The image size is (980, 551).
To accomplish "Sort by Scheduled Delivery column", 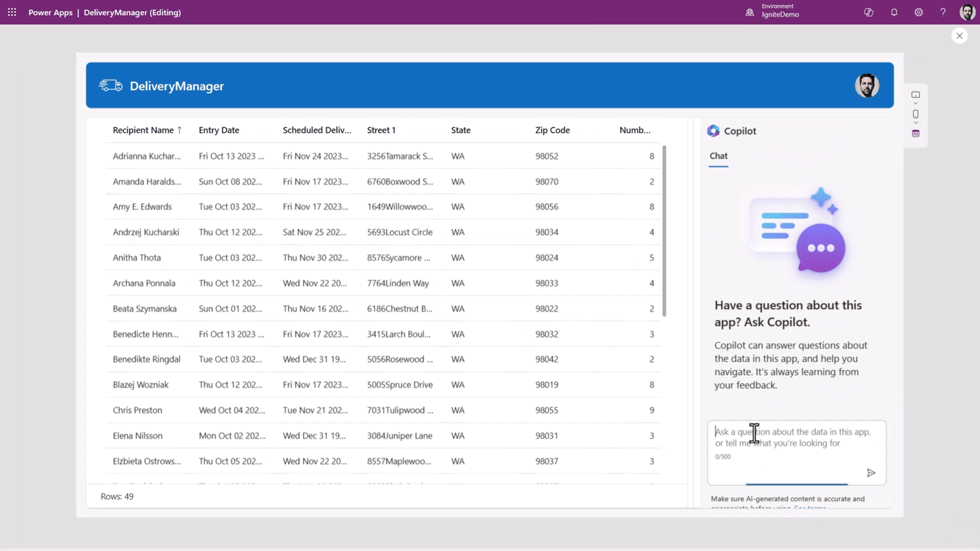I will pos(317,130).
